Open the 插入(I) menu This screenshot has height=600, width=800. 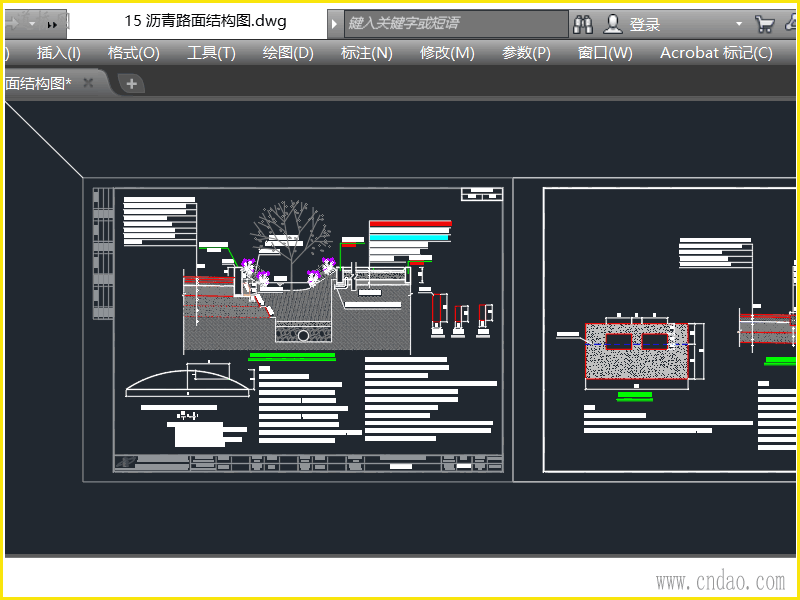[59, 53]
